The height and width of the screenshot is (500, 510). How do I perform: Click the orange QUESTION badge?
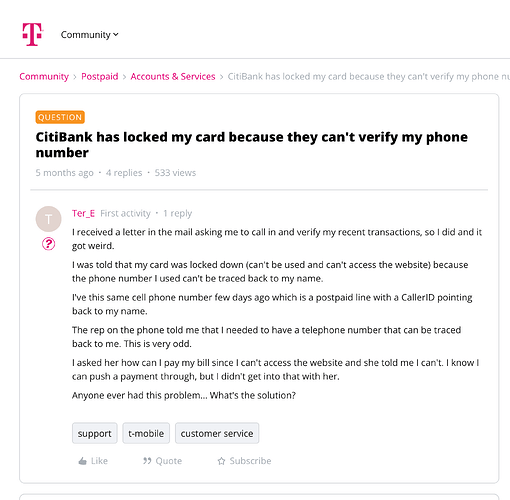point(60,117)
